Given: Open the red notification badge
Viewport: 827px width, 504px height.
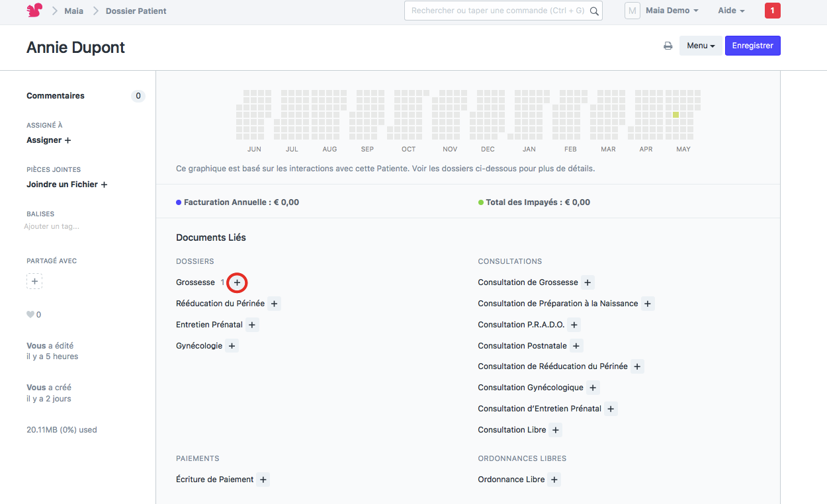Looking at the screenshot, I should tap(772, 11).
